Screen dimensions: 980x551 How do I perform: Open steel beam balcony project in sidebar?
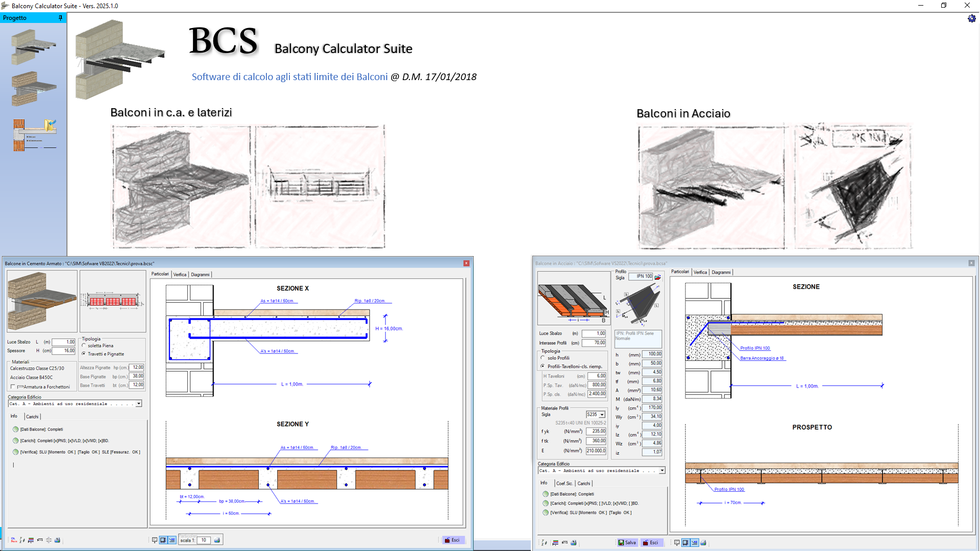pyautogui.click(x=34, y=46)
